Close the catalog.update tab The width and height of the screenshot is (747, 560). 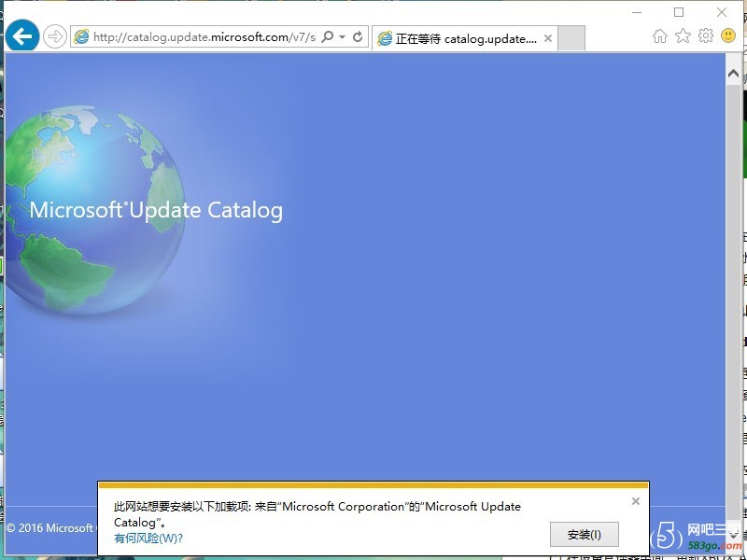click(x=548, y=38)
